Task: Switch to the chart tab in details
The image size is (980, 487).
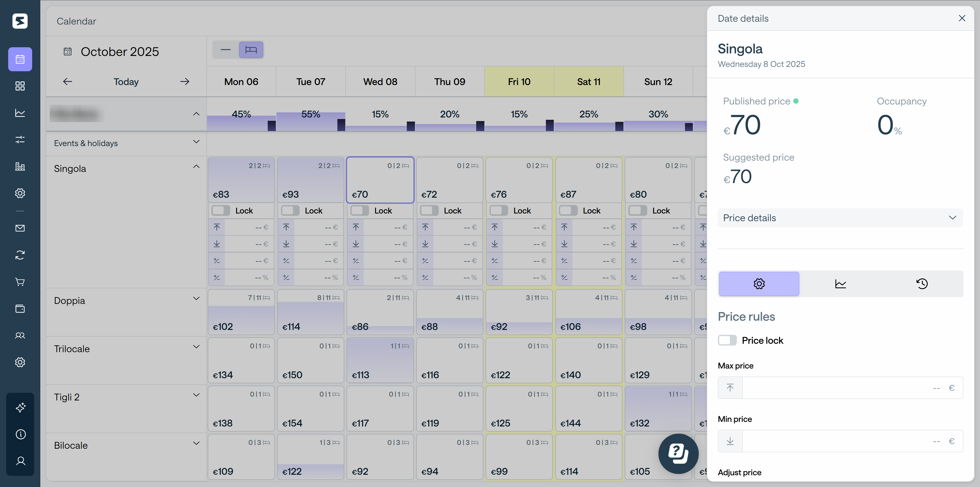Action: pos(840,284)
